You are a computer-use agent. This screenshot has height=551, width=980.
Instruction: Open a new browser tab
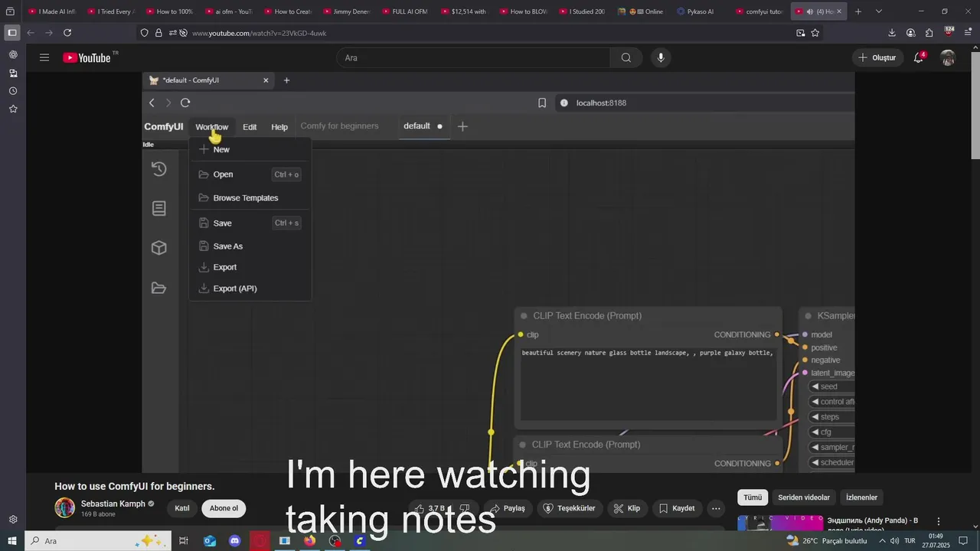(x=858, y=11)
